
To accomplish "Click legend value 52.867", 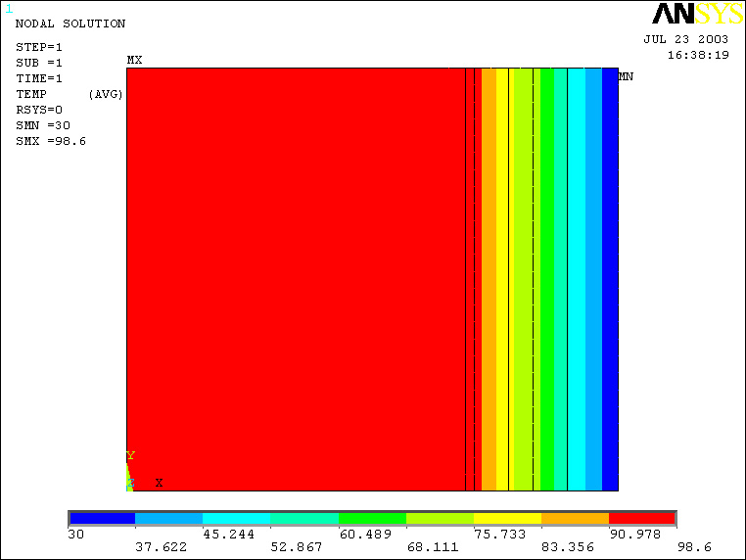I will (297, 547).
